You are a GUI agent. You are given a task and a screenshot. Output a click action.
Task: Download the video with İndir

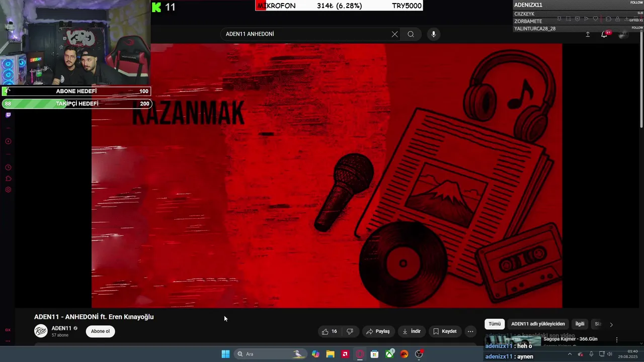pyautogui.click(x=412, y=331)
